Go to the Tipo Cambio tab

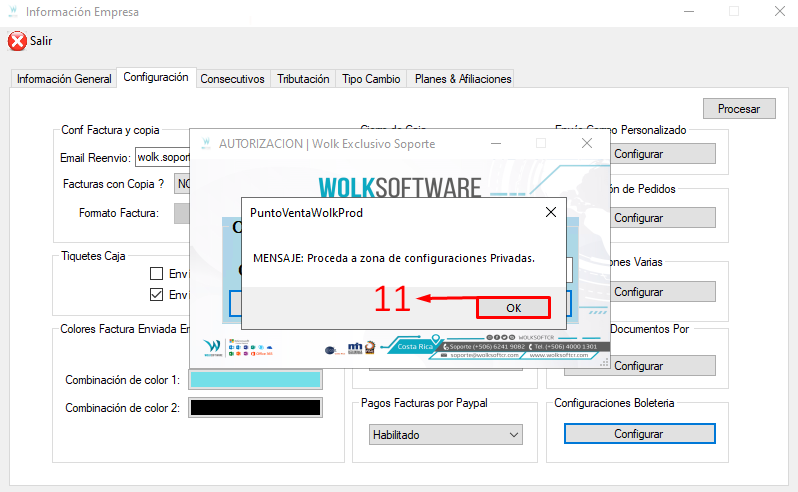pyautogui.click(x=371, y=79)
